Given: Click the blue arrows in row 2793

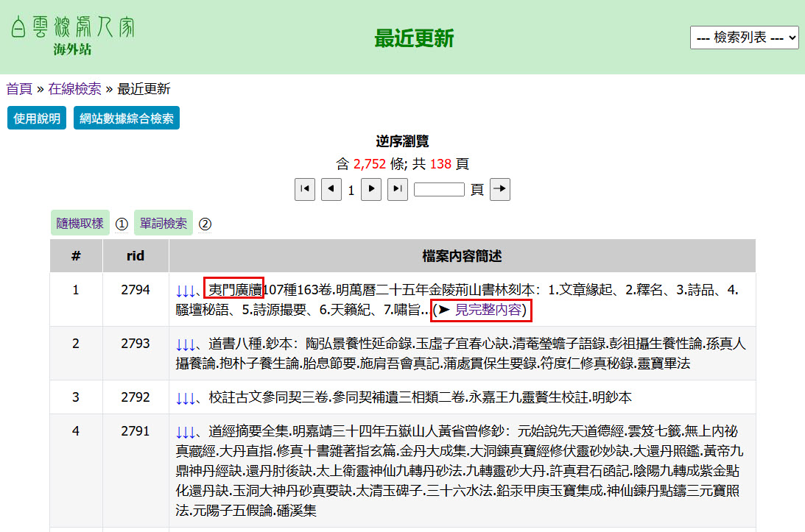Looking at the screenshot, I should 186,344.
